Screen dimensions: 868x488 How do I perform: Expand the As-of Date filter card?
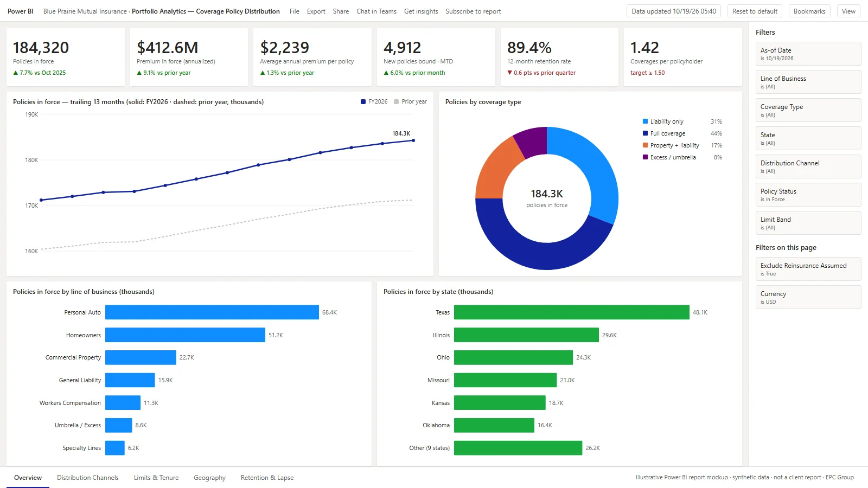point(808,54)
